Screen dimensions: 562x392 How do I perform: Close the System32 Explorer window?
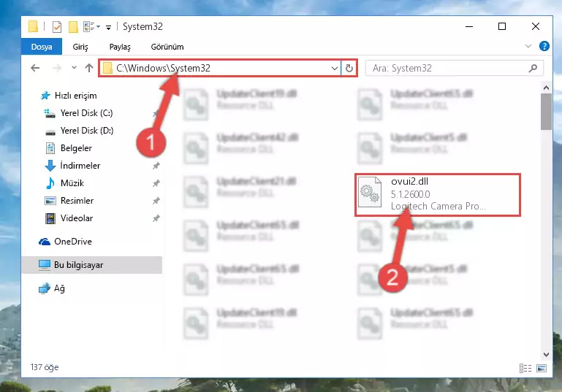click(536, 26)
